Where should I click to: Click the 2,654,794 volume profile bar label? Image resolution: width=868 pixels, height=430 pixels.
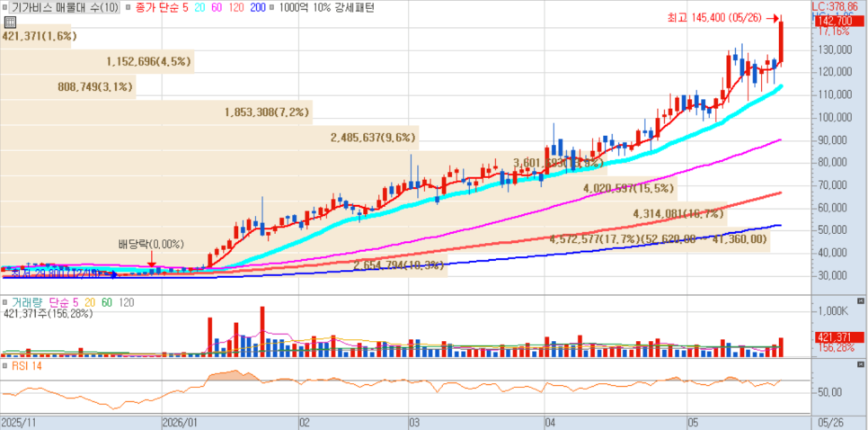[399, 264]
